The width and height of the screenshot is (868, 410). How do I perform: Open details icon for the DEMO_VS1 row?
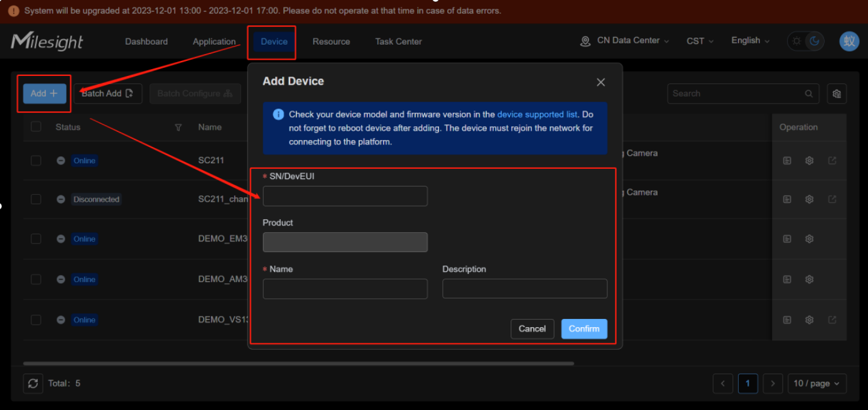(x=787, y=320)
